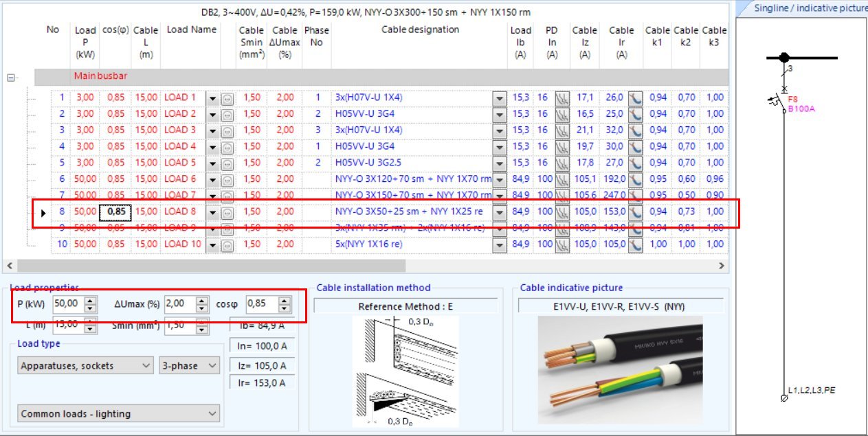
Task: Click the cable installation icon in LOAD 6 row
Action: coord(635,179)
